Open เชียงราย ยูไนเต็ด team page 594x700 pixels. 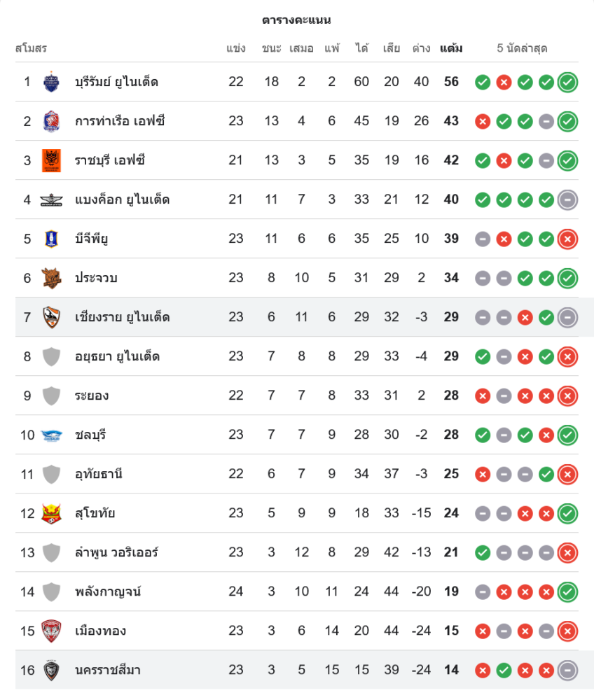tap(122, 317)
